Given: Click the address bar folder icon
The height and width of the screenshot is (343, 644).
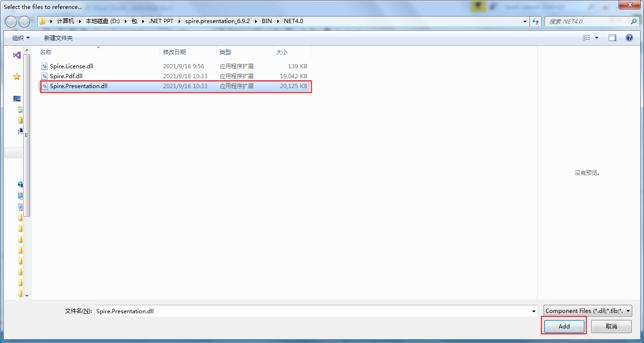Looking at the screenshot, I should point(42,21).
